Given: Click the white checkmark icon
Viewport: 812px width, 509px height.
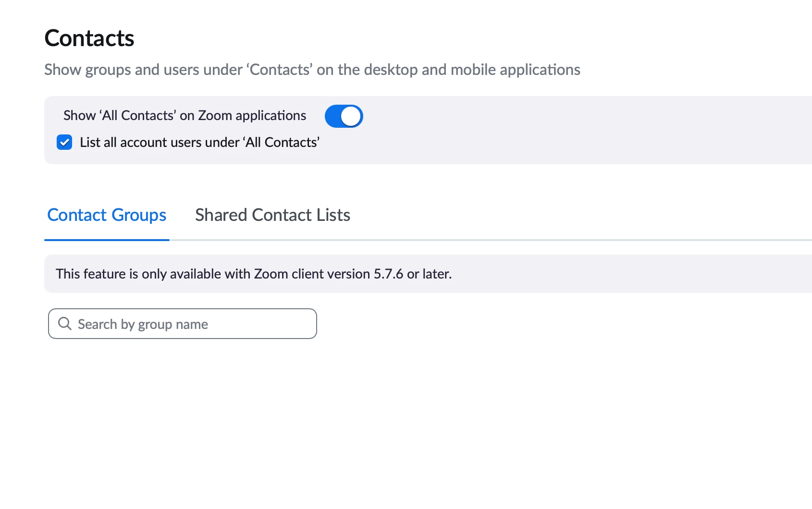Looking at the screenshot, I should [64, 143].
